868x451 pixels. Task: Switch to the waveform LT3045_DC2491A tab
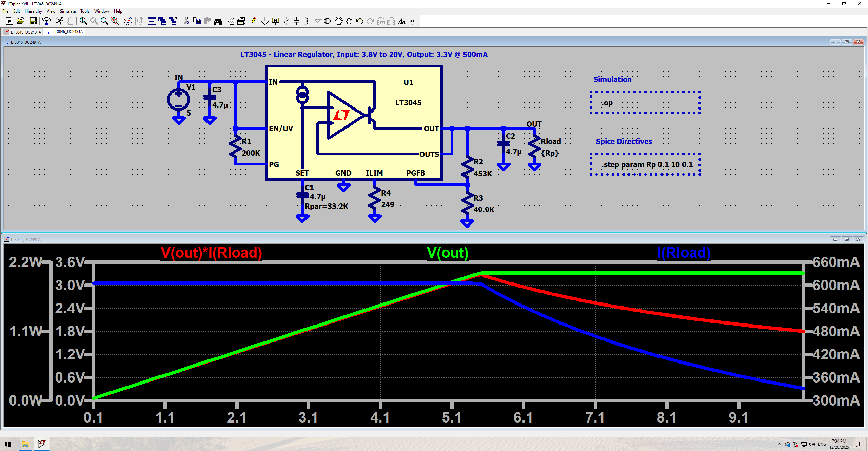coord(22,32)
